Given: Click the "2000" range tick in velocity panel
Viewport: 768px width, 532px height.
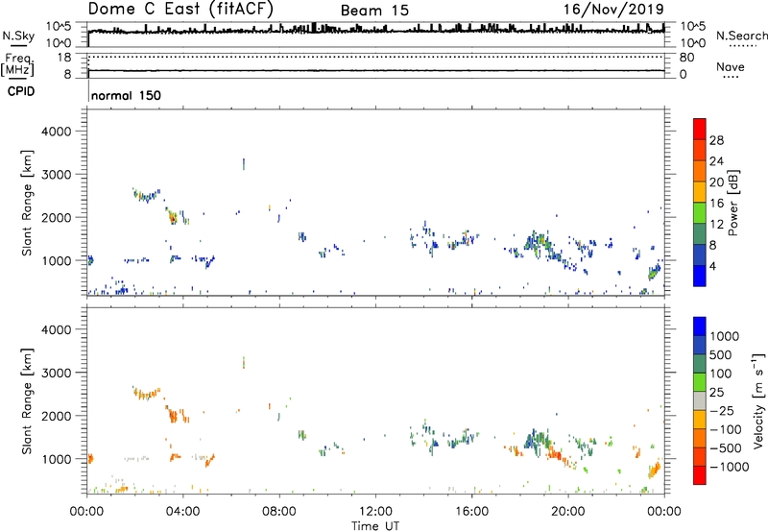Looking at the screenshot, I should pos(56,416).
